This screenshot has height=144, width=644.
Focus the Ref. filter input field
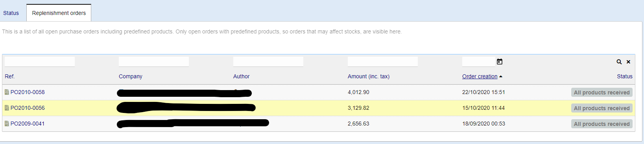pyautogui.click(x=40, y=61)
